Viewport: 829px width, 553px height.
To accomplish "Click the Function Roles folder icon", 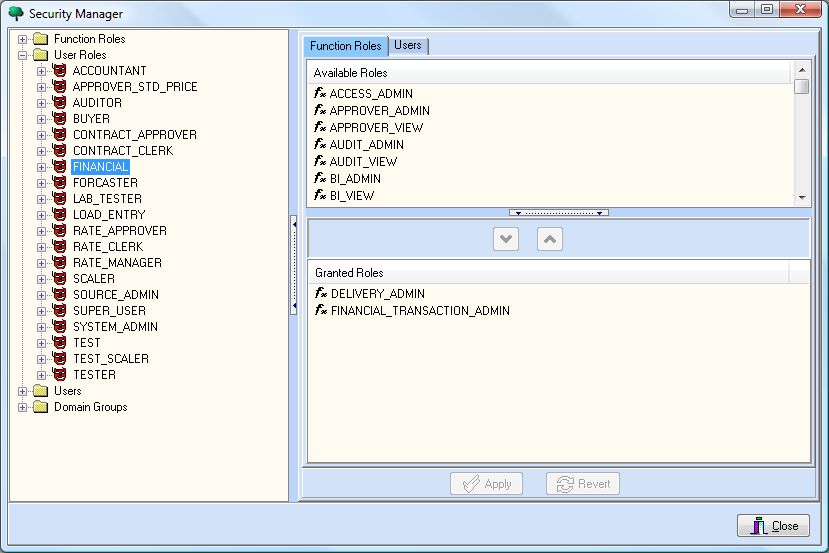I will tap(40, 39).
